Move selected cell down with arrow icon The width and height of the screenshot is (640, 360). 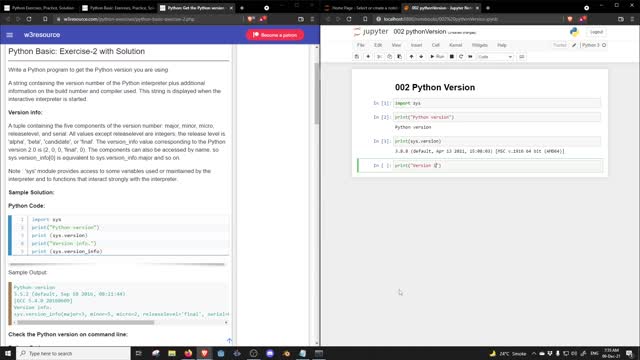[x=421, y=57]
